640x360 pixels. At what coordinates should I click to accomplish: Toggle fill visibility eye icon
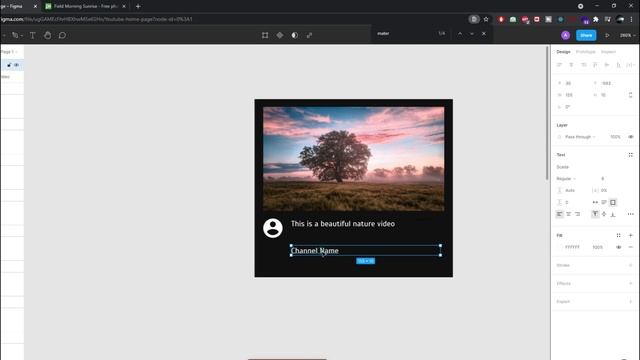click(x=619, y=247)
